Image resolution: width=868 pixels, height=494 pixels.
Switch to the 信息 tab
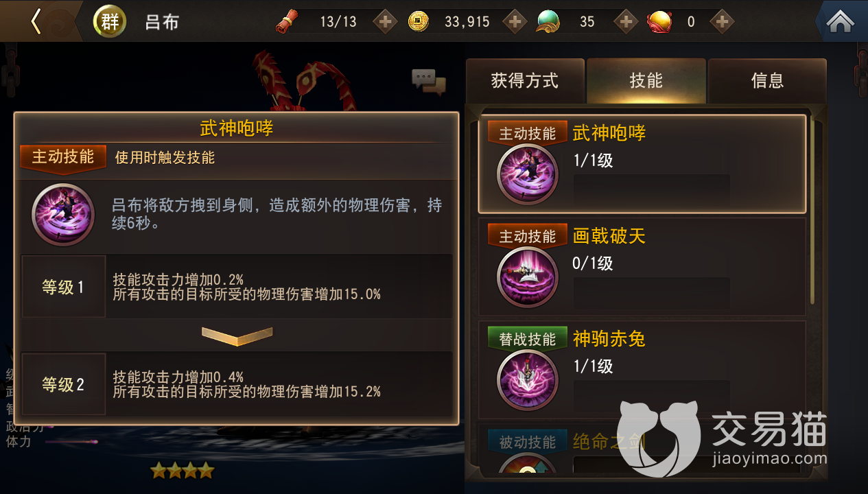(767, 81)
